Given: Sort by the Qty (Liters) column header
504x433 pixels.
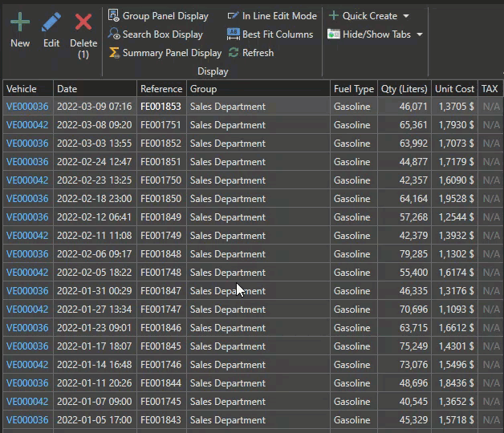Looking at the screenshot, I should click(404, 89).
